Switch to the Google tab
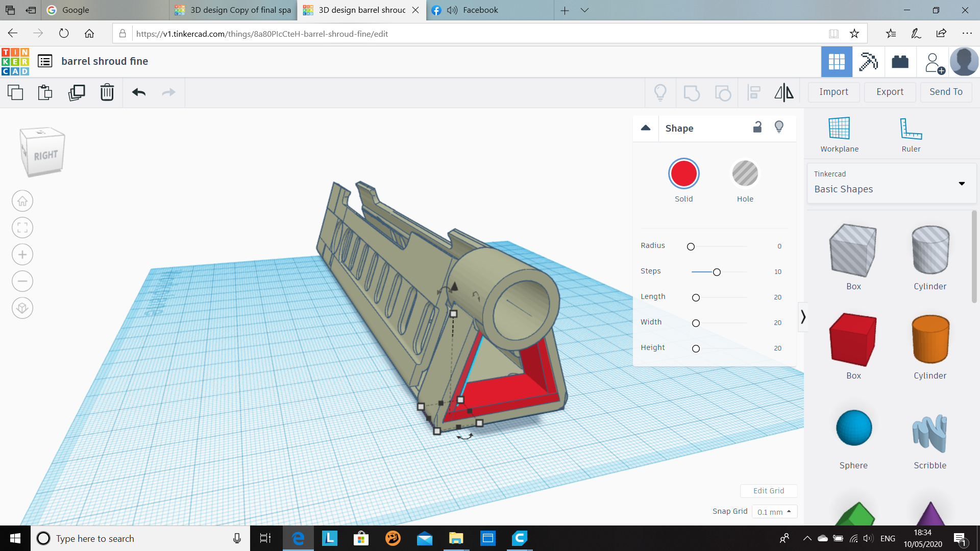 105,10
